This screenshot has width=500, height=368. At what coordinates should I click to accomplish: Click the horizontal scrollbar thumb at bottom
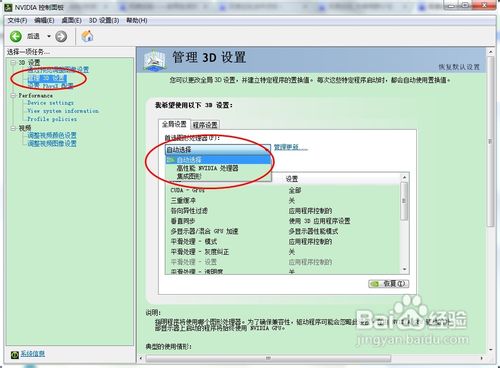[x=268, y=358]
